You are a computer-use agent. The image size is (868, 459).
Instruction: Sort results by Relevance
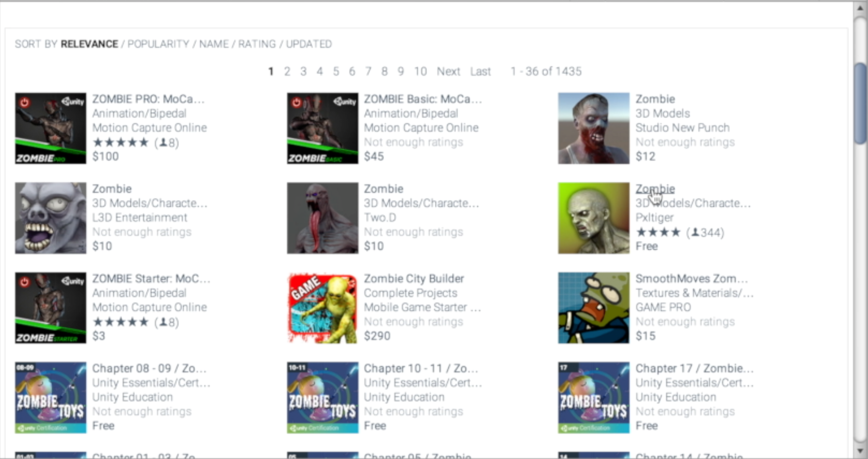[x=89, y=44]
